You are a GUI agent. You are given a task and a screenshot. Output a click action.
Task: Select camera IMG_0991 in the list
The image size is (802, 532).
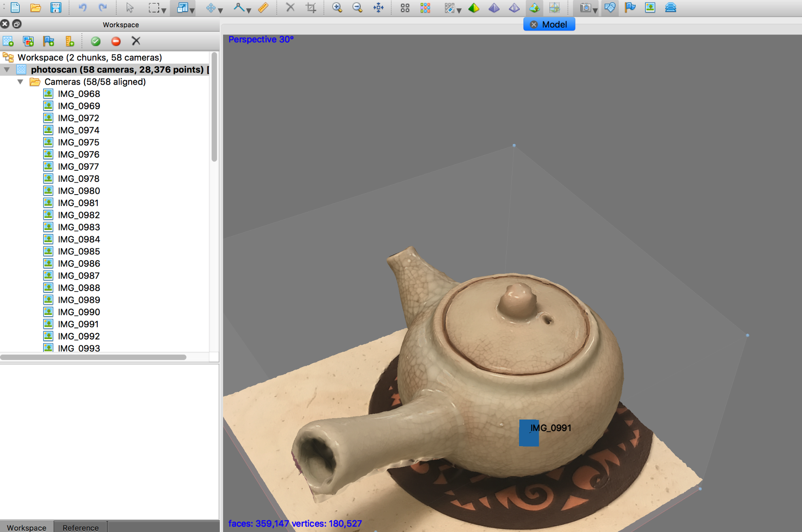[x=78, y=324]
